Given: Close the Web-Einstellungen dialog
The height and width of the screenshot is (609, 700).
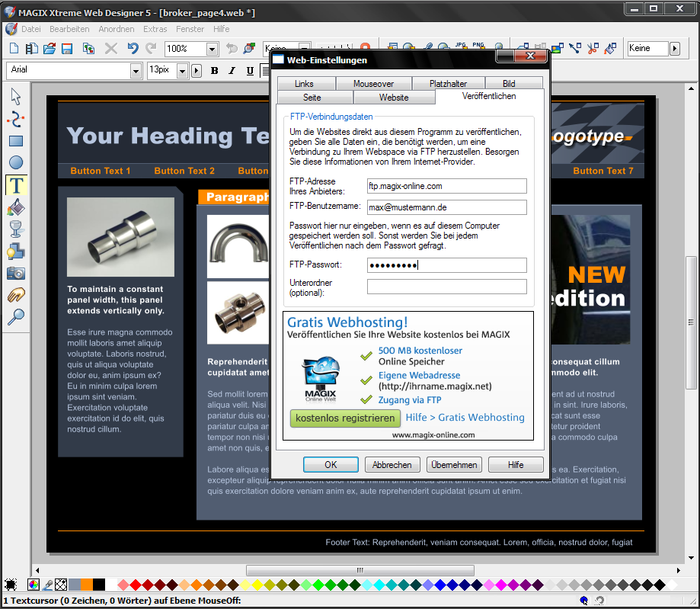Looking at the screenshot, I should click(x=530, y=56).
